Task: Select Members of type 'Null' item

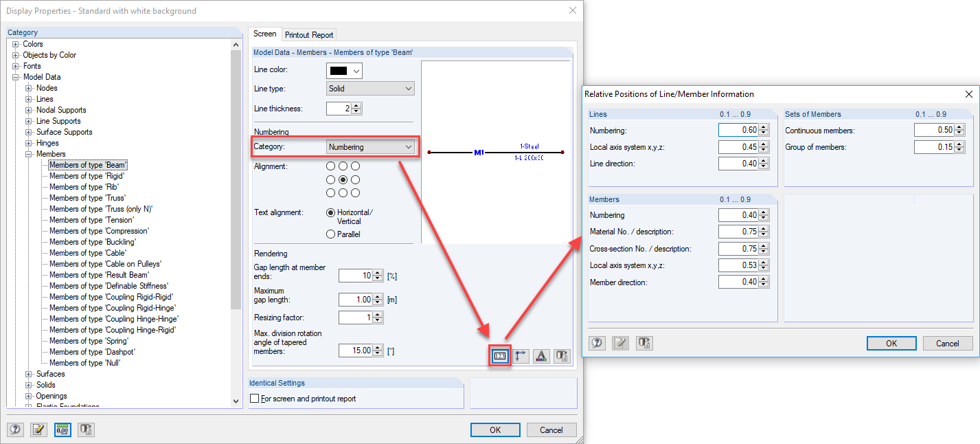Action: 84,363
